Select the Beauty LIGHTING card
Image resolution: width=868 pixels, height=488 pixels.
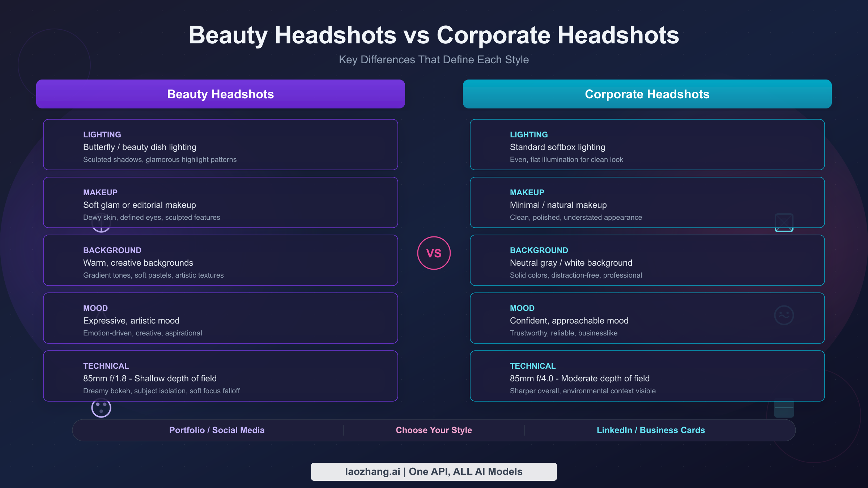(x=220, y=145)
